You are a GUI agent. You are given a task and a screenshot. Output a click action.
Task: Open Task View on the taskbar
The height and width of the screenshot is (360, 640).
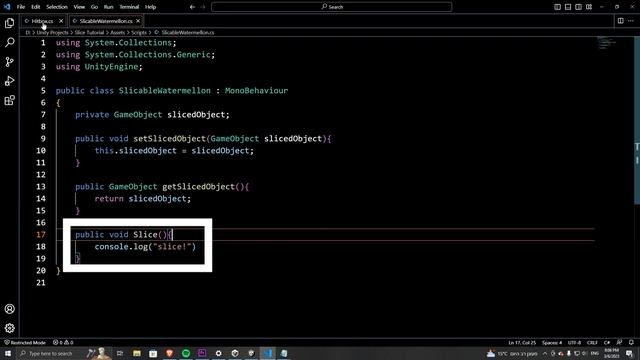pos(120,353)
